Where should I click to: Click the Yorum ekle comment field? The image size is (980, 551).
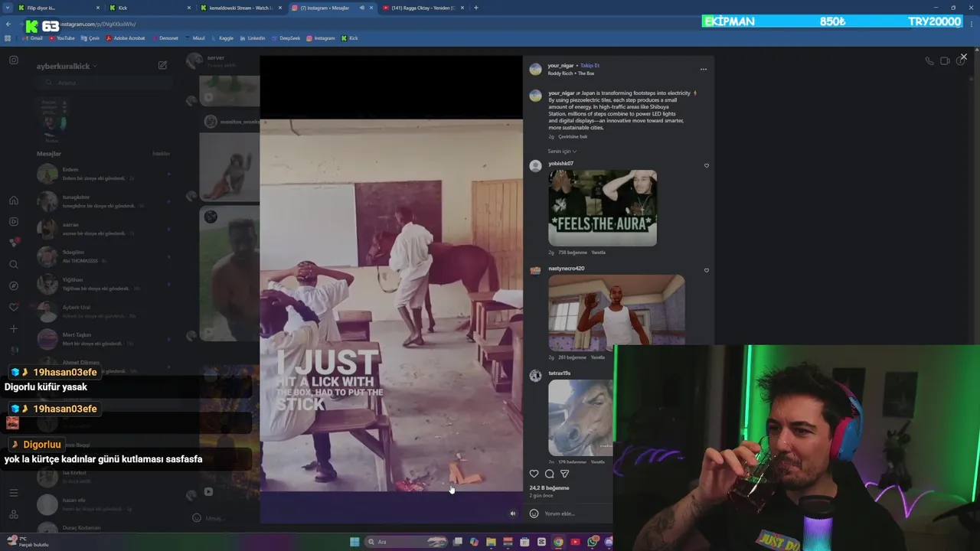577,514
